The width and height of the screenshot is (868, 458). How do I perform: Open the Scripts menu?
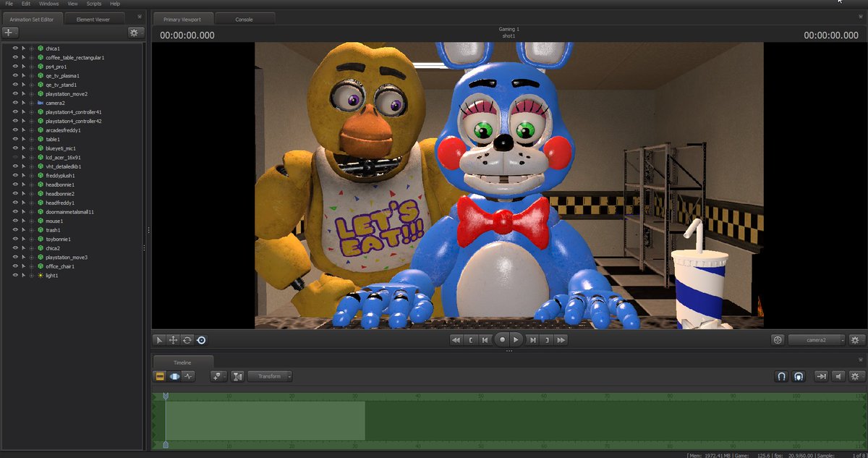pos(94,4)
